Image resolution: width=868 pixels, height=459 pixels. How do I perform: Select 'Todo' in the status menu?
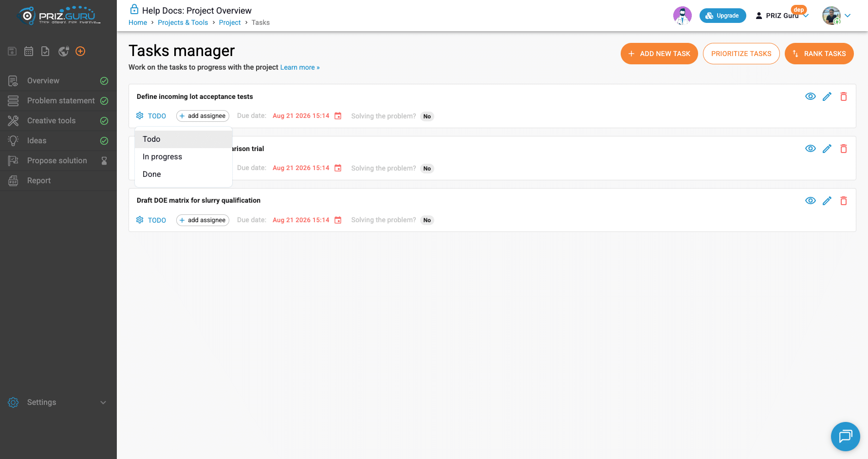coord(184,139)
